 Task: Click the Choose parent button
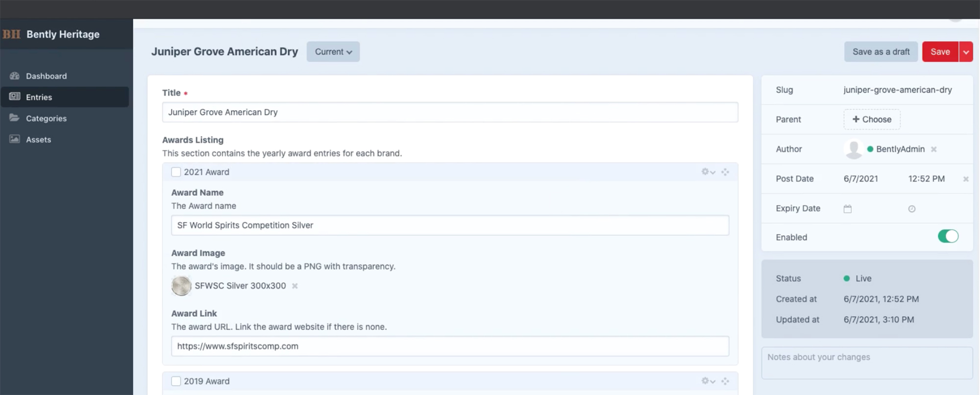click(x=872, y=120)
